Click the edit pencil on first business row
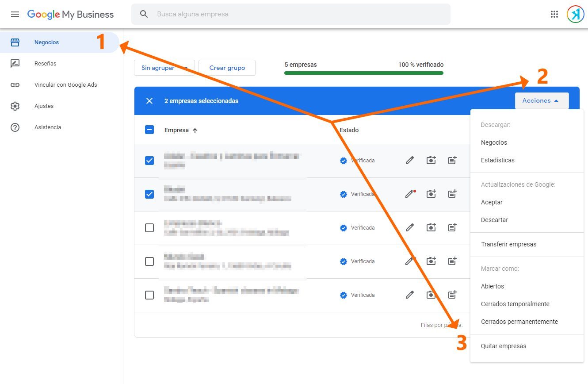 tap(410, 160)
